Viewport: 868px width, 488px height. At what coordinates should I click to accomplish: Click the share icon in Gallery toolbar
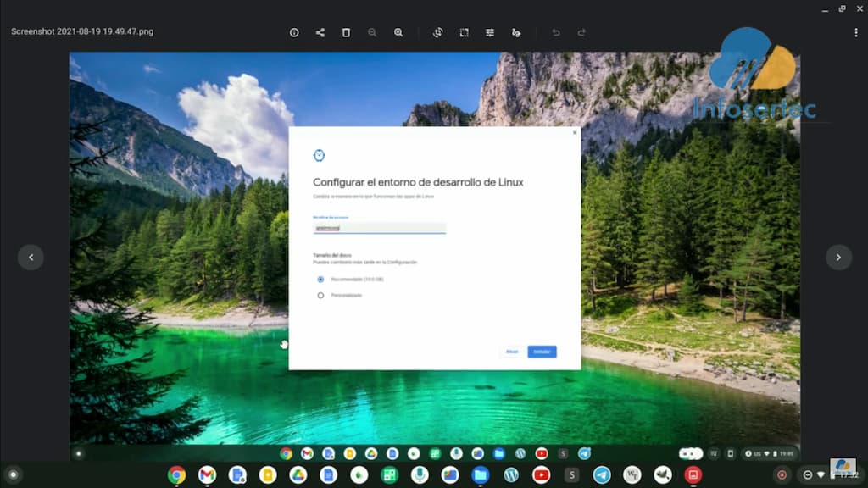click(320, 32)
